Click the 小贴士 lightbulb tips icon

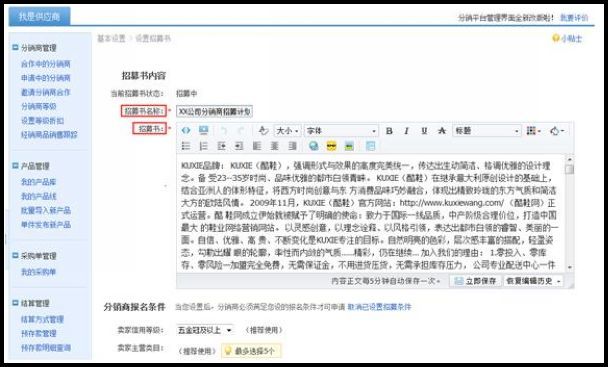click(555, 38)
